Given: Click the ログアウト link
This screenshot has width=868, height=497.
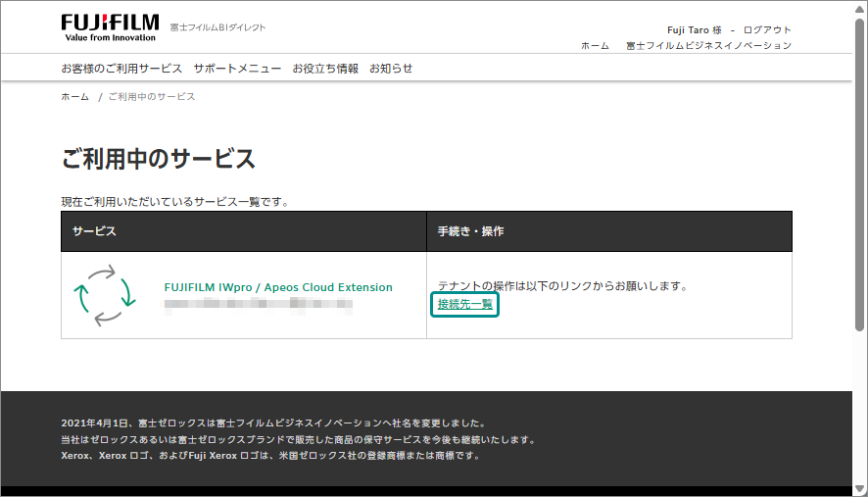Looking at the screenshot, I should pos(767,30).
